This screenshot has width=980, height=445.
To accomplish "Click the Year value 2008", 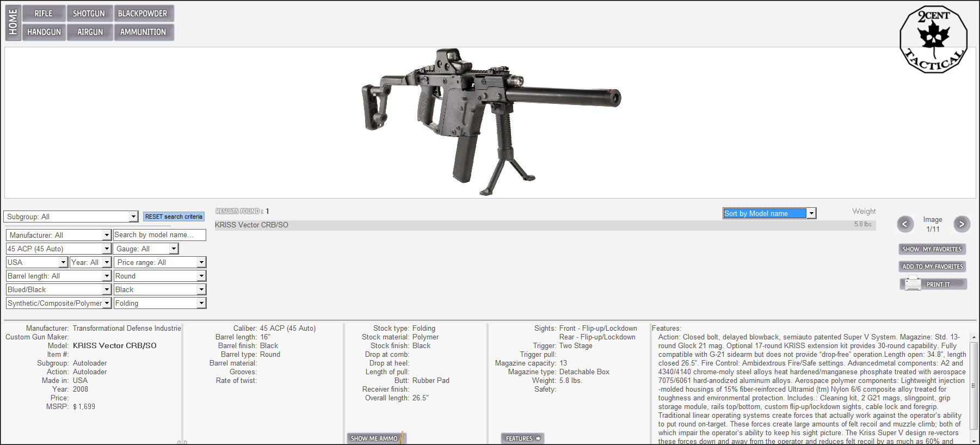I will point(81,389).
